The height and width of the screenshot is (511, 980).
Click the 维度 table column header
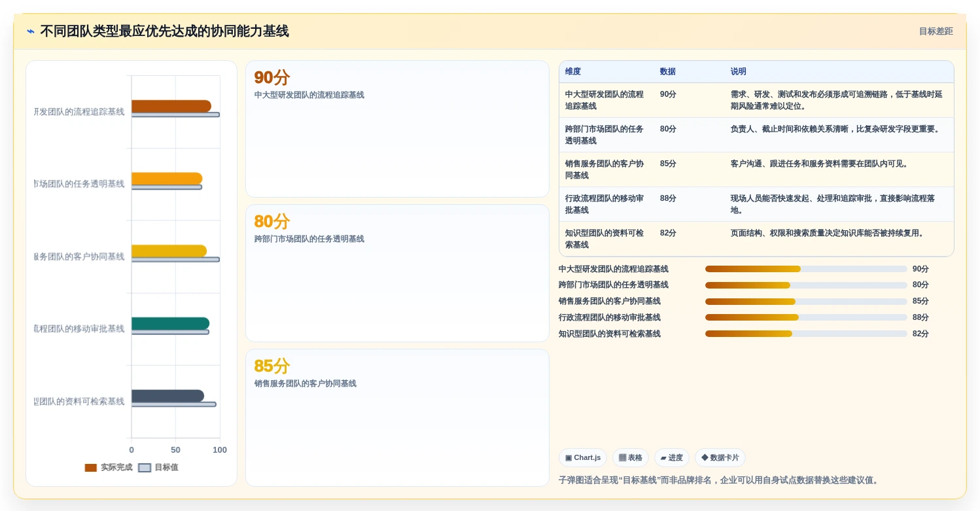click(x=573, y=71)
